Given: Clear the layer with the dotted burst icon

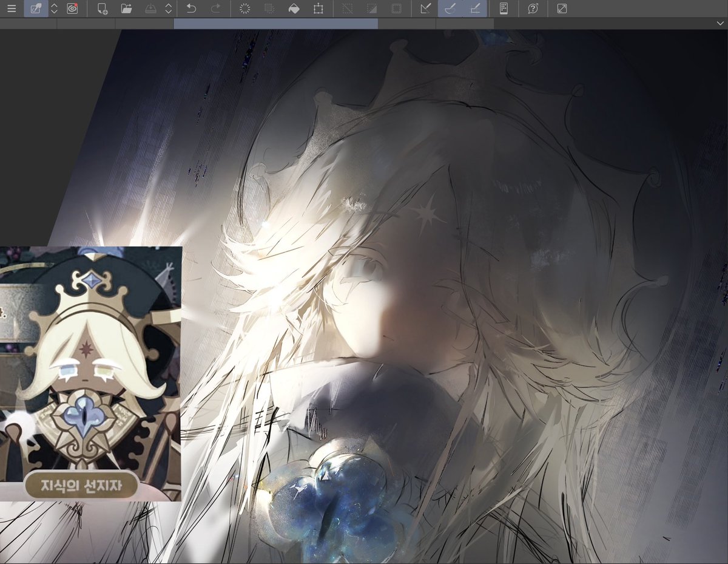Looking at the screenshot, I should (245, 8).
